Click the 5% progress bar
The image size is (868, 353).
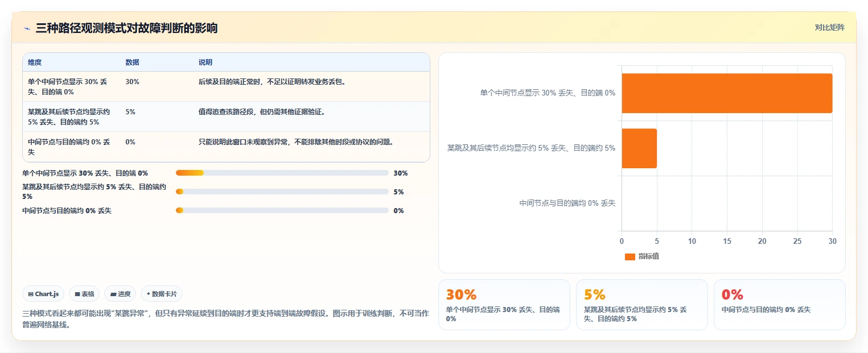(x=282, y=192)
